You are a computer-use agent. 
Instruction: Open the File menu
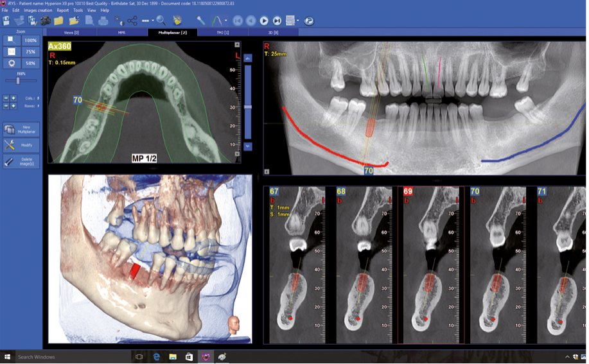(4, 10)
